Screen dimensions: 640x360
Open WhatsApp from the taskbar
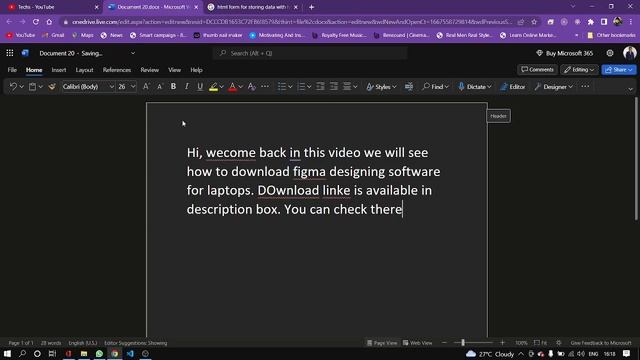tap(99, 353)
